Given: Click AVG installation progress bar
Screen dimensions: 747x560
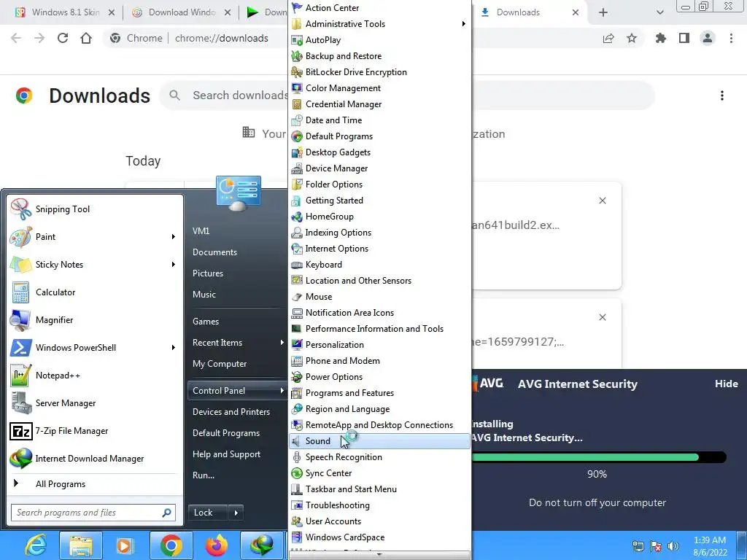Looking at the screenshot, I should coord(599,458).
